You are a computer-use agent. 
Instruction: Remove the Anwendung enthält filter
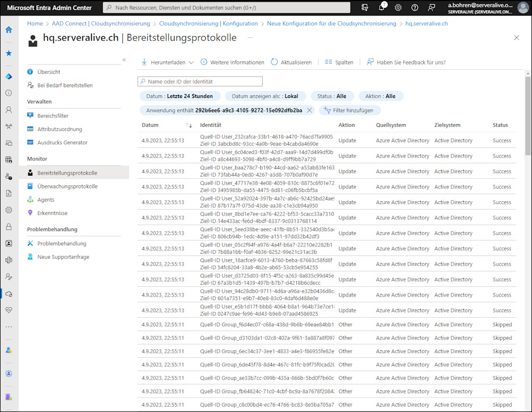(x=309, y=110)
